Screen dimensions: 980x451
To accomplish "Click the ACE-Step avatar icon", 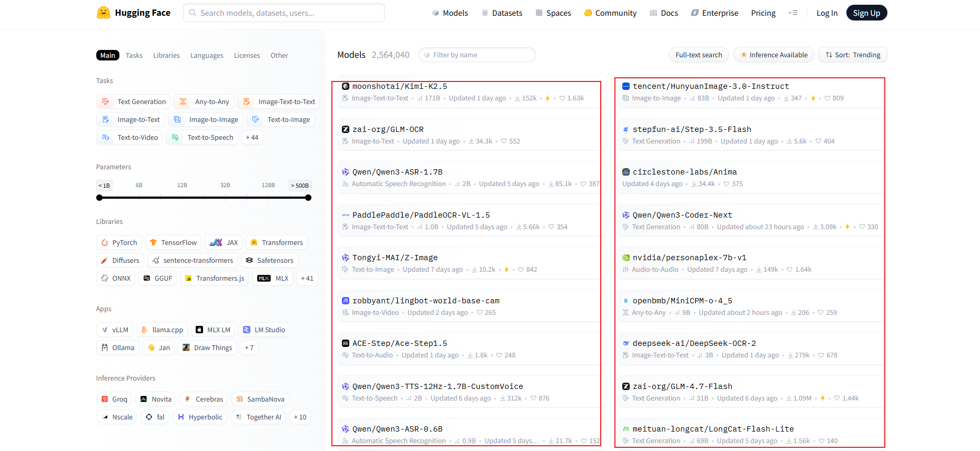I will pyautogui.click(x=346, y=343).
